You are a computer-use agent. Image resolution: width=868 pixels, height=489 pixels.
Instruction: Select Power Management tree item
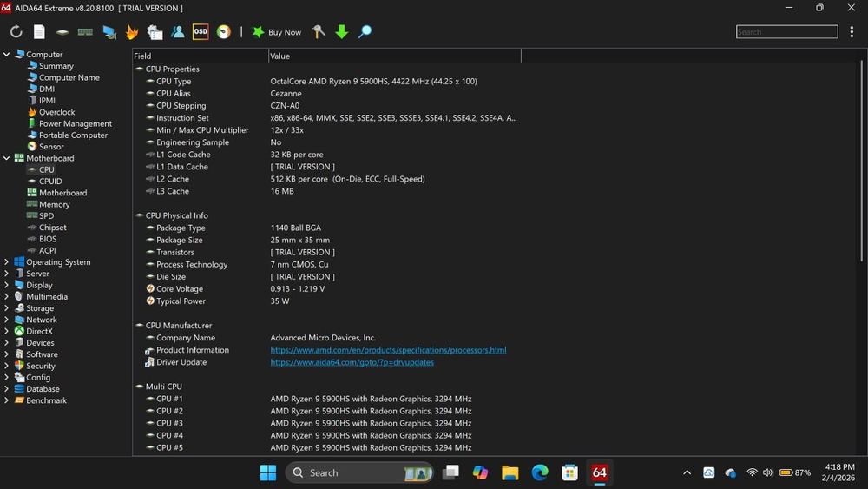coord(76,123)
